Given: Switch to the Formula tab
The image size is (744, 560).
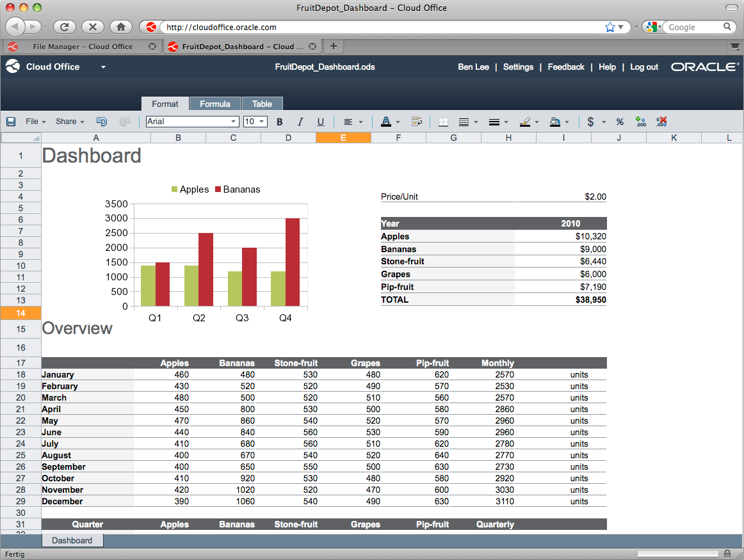Looking at the screenshot, I should (x=215, y=104).
